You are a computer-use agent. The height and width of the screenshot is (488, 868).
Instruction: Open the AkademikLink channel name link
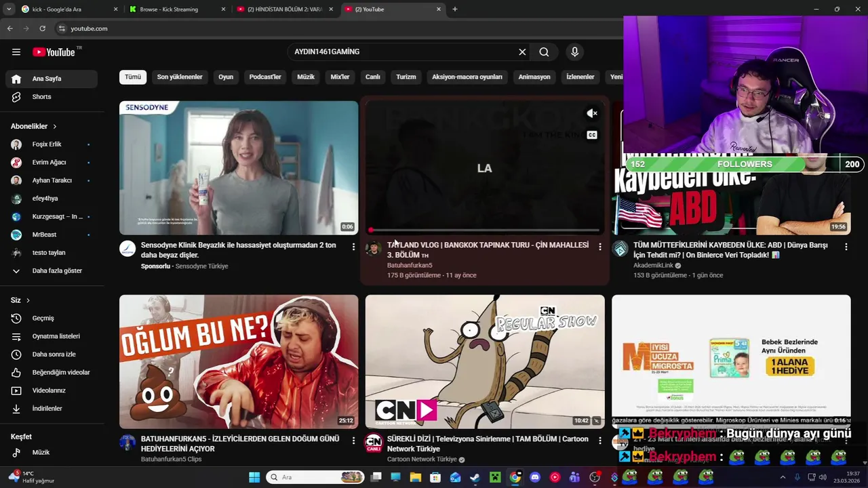653,266
